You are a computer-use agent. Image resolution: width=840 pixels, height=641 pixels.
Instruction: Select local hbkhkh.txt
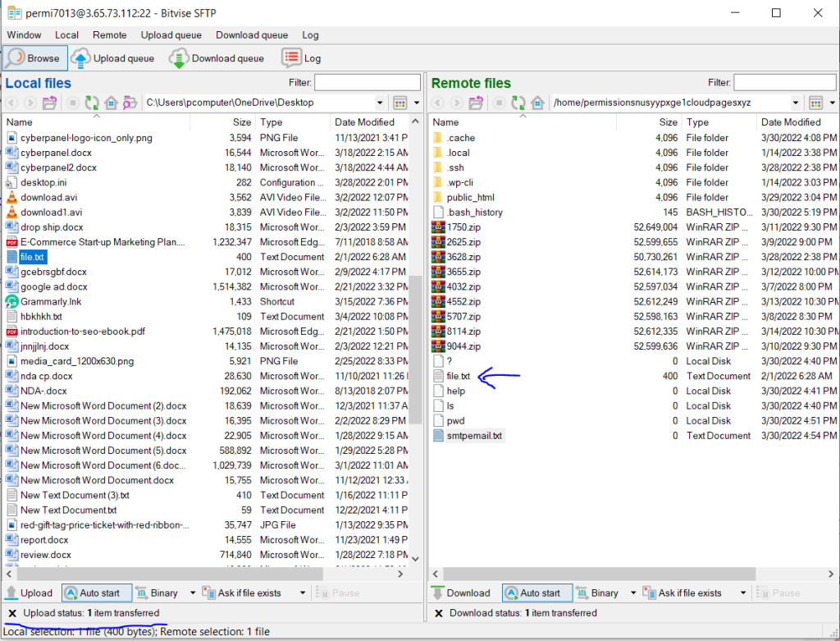click(41, 316)
